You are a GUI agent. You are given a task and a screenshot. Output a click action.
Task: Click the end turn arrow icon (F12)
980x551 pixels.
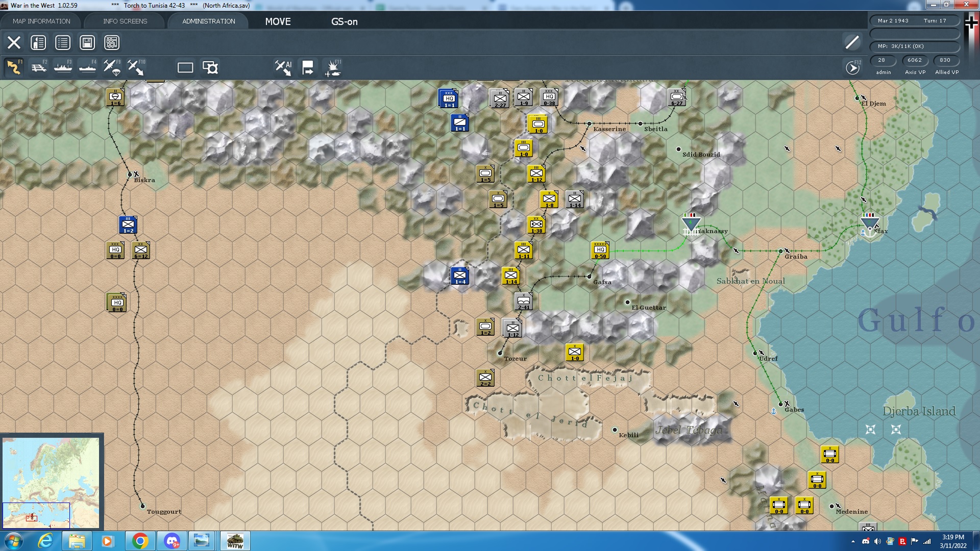[x=852, y=67]
